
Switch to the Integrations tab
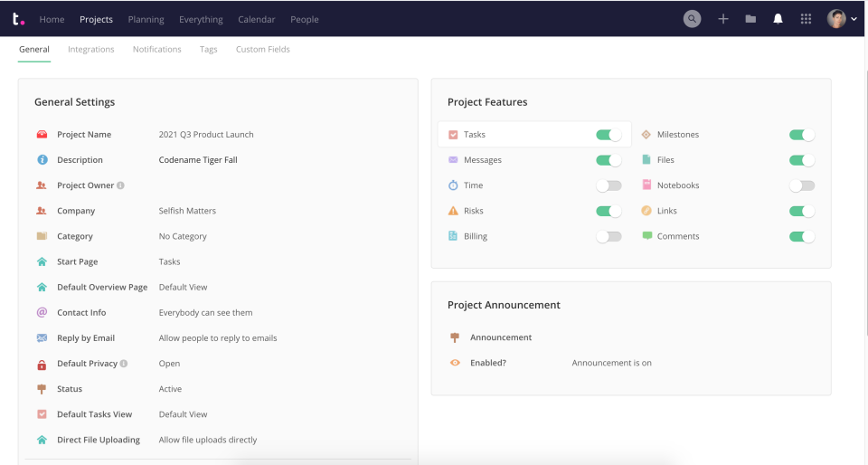click(x=91, y=50)
